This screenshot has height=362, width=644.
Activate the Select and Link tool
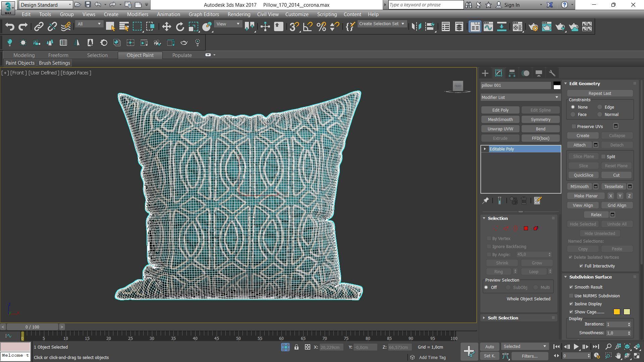[x=39, y=27]
